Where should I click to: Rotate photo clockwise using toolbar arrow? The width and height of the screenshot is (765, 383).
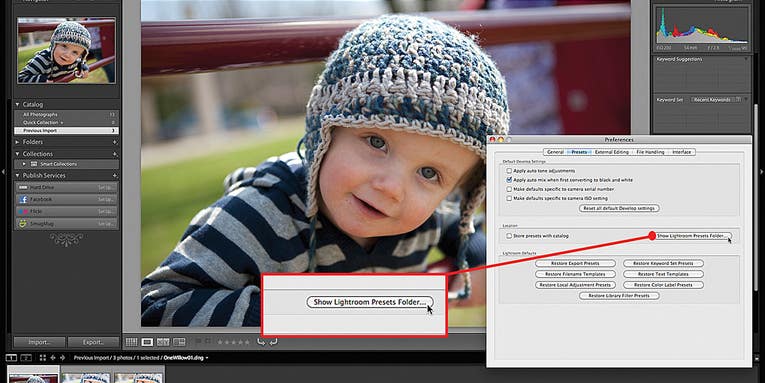(x=273, y=342)
